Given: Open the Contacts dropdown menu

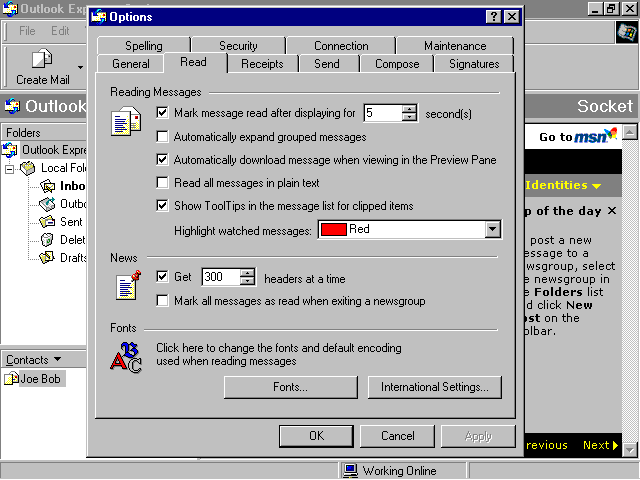Looking at the screenshot, I should point(33,360).
